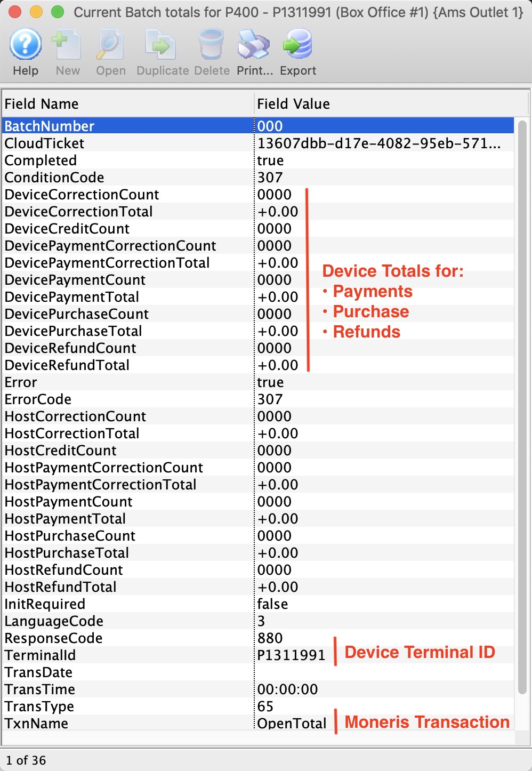Select the DevicePaymentCorrectionTotal row
532x771 pixels.
(258, 262)
